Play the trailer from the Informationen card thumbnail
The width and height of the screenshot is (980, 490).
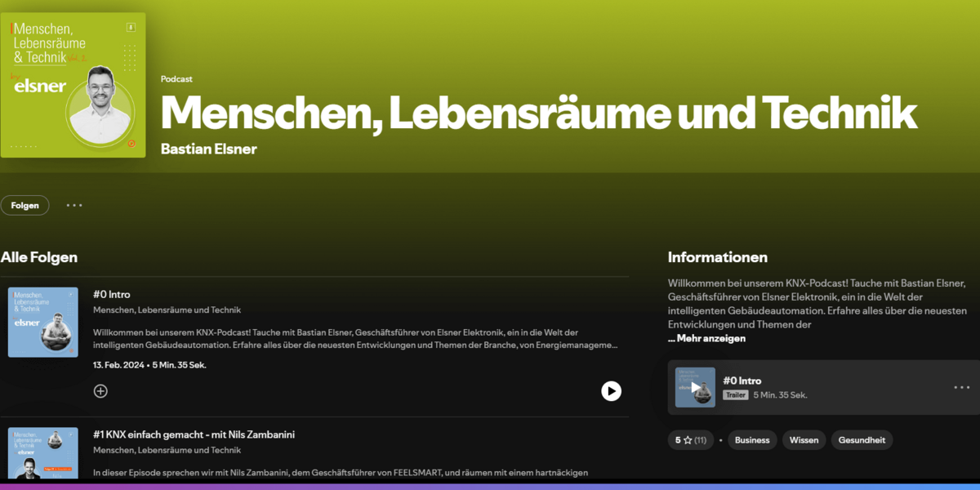point(695,387)
